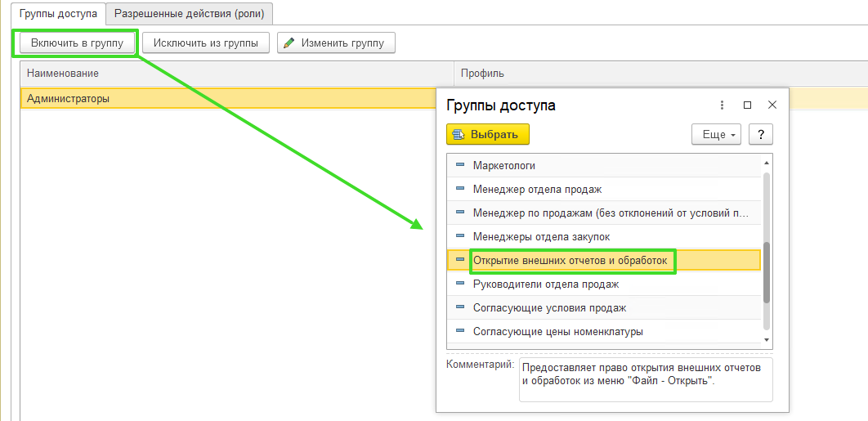Click the pencil icon on Изменить группу
The width and height of the screenshot is (868, 421).
click(289, 43)
